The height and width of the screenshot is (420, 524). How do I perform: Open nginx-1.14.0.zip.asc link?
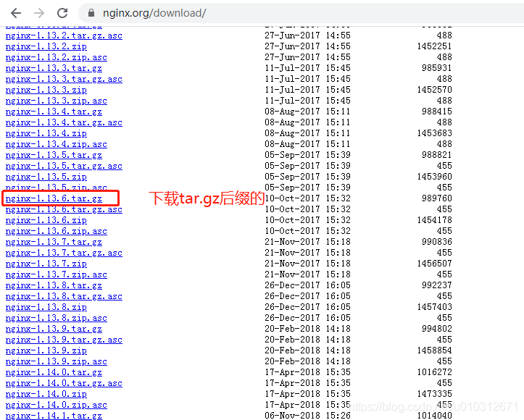tap(56, 405)
